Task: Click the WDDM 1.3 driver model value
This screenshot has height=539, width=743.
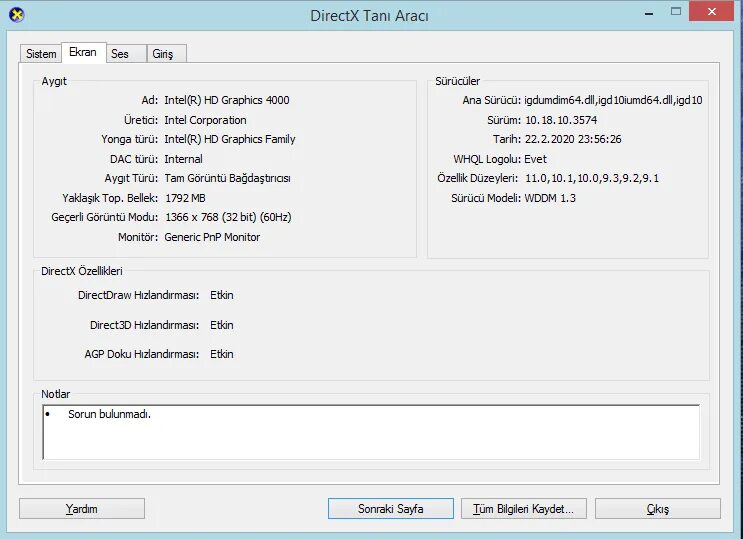Action: pyautogui.click(x=550, y=198)
